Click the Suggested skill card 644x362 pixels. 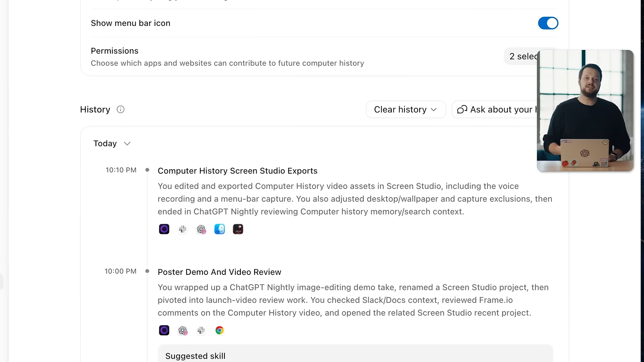(x=355, y=353)
